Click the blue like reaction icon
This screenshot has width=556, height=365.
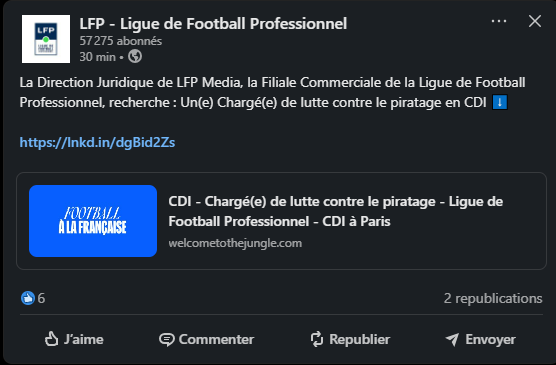click(28, 298)
